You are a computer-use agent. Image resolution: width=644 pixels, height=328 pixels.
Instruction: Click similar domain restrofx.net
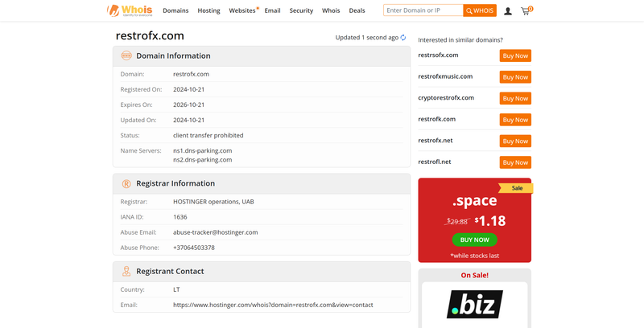point(436,140)
